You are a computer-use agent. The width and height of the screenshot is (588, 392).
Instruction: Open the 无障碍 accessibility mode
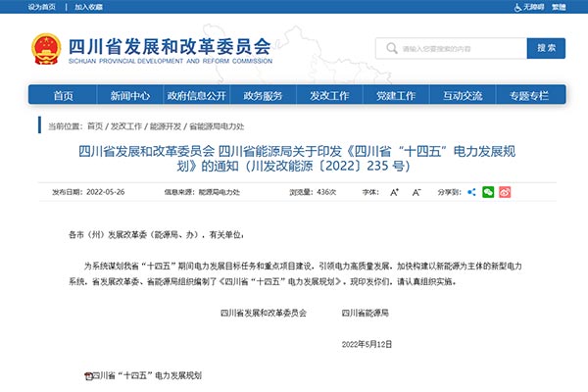[533, 7]
